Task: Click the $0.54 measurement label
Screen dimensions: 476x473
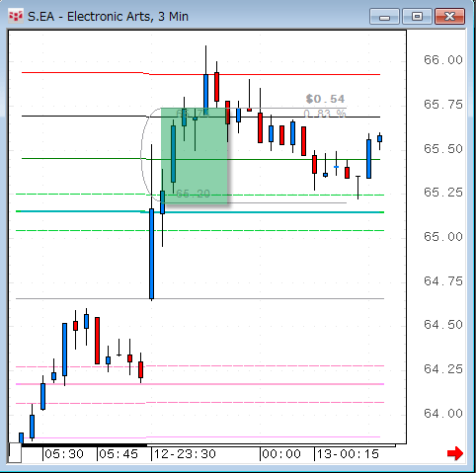Action: point(325,99)
